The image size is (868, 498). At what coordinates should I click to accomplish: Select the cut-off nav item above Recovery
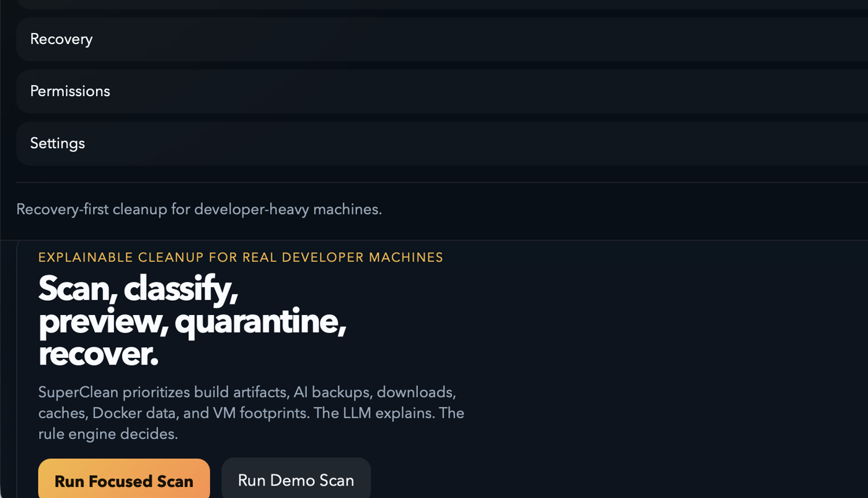click(x=434, y=4)
